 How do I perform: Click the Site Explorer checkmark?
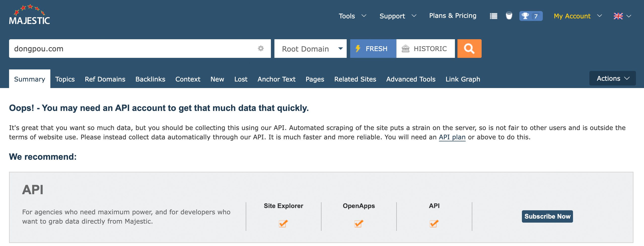(283, 223)
